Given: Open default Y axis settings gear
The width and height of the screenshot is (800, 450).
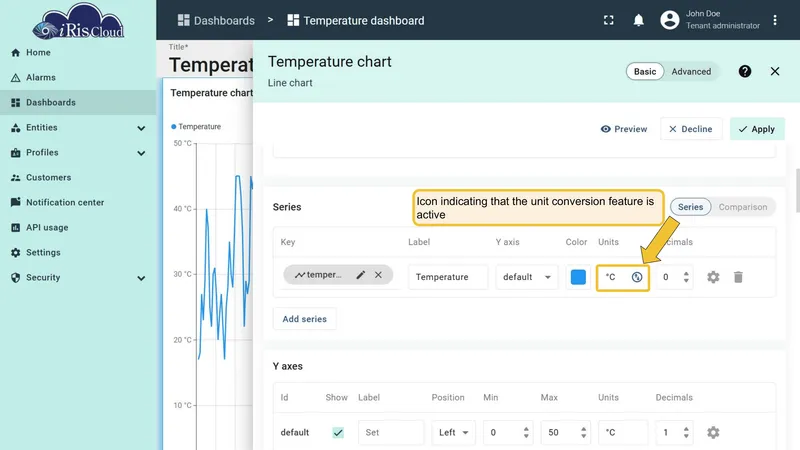Looking at the screenshot, I should [x=713, y=433].
